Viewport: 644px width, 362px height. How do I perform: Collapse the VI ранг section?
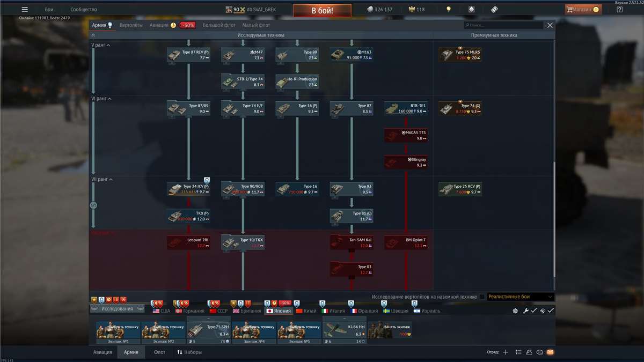pos(102,99)
